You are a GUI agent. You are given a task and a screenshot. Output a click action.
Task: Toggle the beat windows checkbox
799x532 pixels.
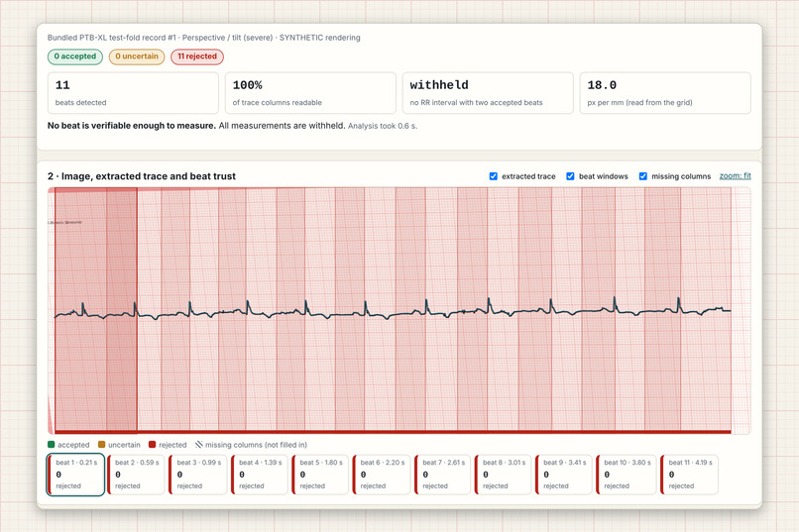570,176
